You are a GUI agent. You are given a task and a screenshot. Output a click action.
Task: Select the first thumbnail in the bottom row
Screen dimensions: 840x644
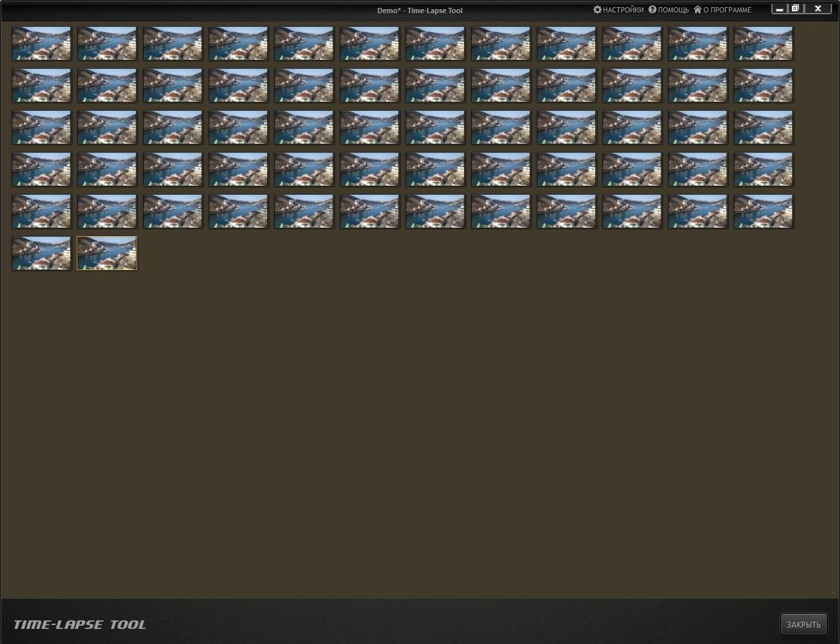point(41,253)
